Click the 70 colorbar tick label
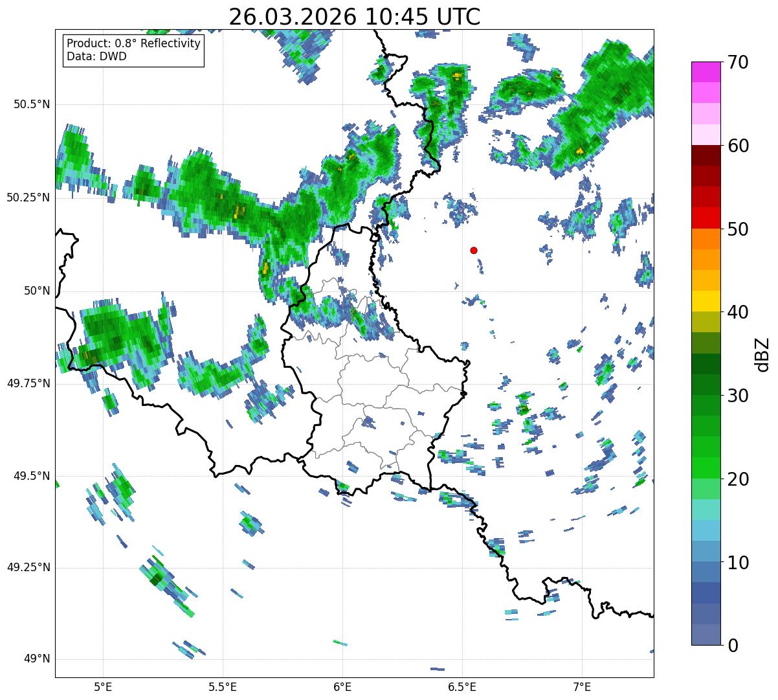778x700 pixels. click(738, 62)
